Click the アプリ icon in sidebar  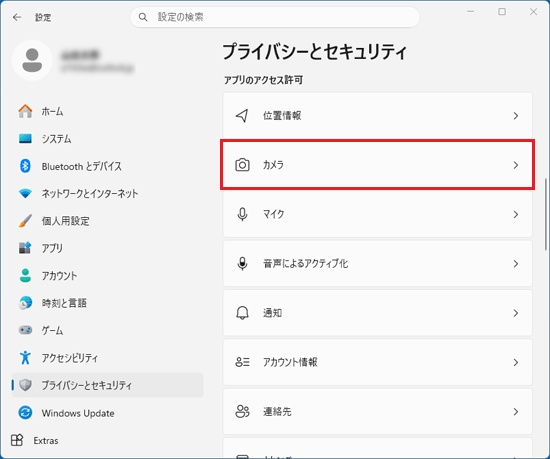pyautogui.click(x=25, y=248)
